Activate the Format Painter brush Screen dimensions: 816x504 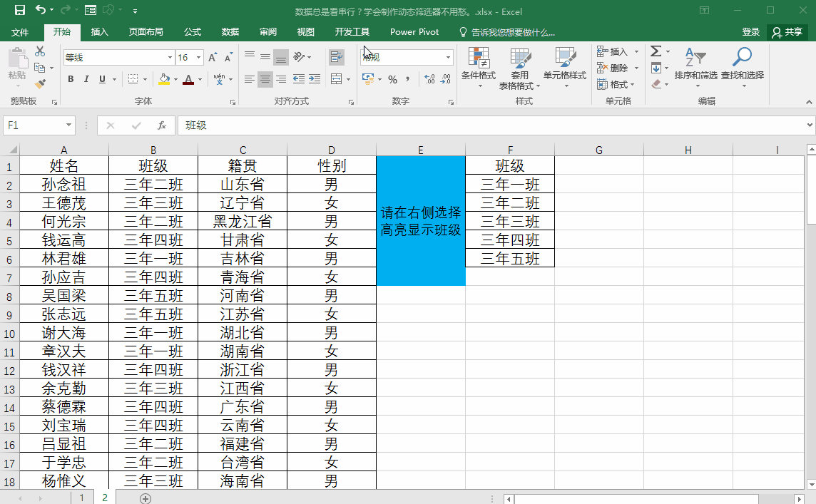point(40,83)
